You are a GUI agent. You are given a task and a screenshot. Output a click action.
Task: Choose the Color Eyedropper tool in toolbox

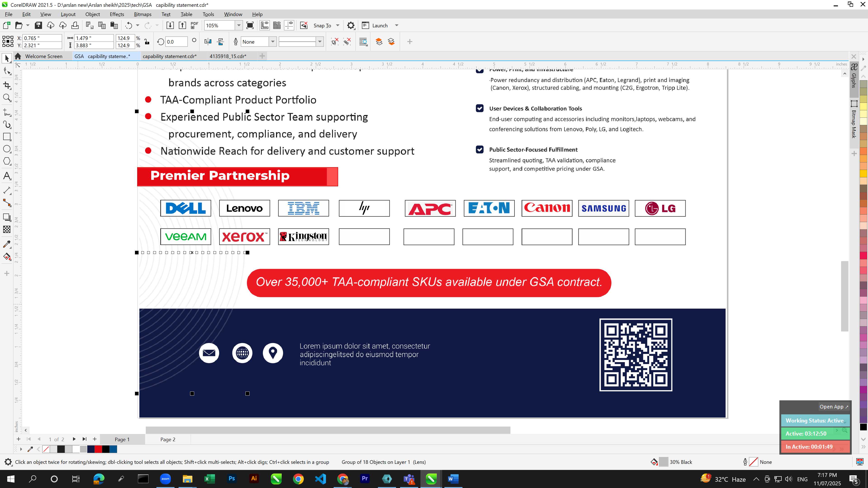click(7, 244)
